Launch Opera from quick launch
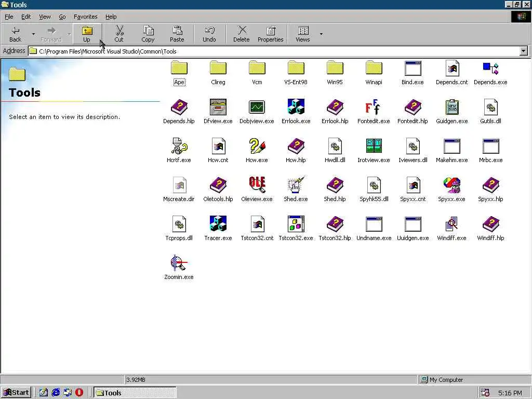The height and width of the screenshot is (399, 532). pyautogui.click(x=79, y=393)
